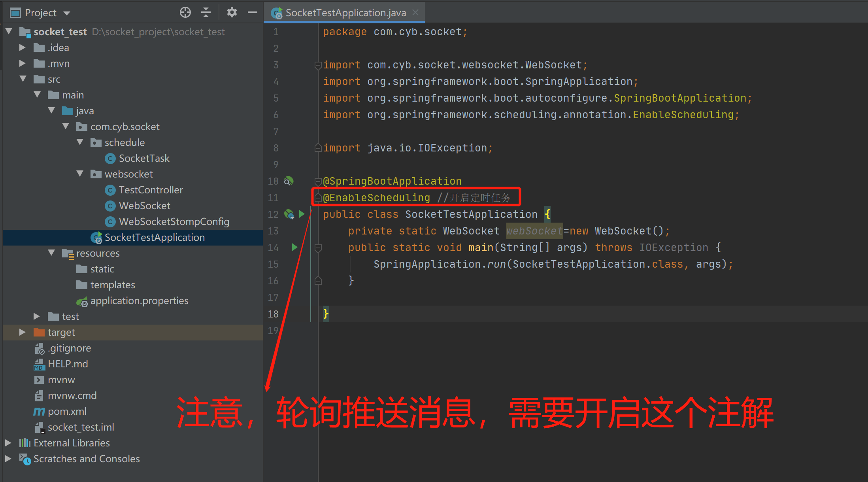This screenshot has height=482, width=868.
Task: Hide the Project tool window
Action: (252, 12)
